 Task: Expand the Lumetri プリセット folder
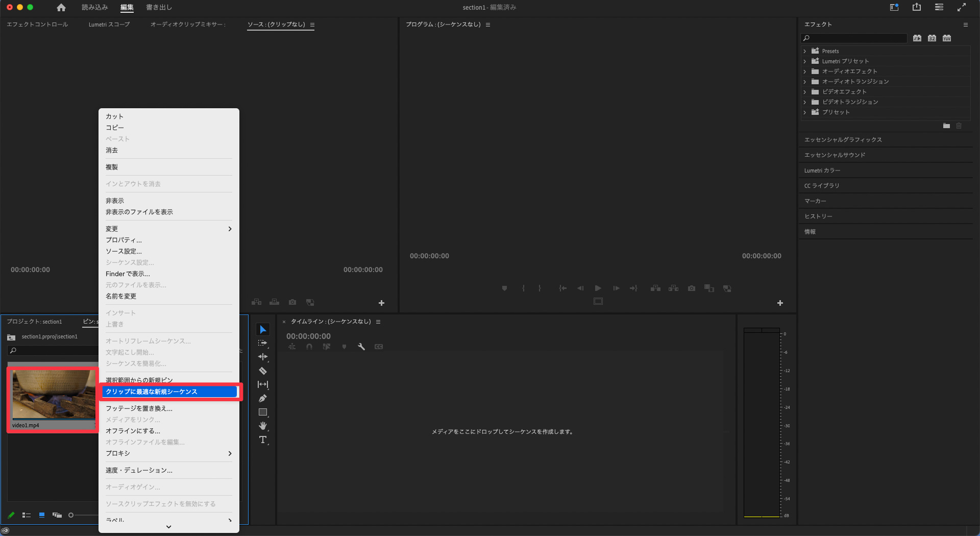click(805, 61)
